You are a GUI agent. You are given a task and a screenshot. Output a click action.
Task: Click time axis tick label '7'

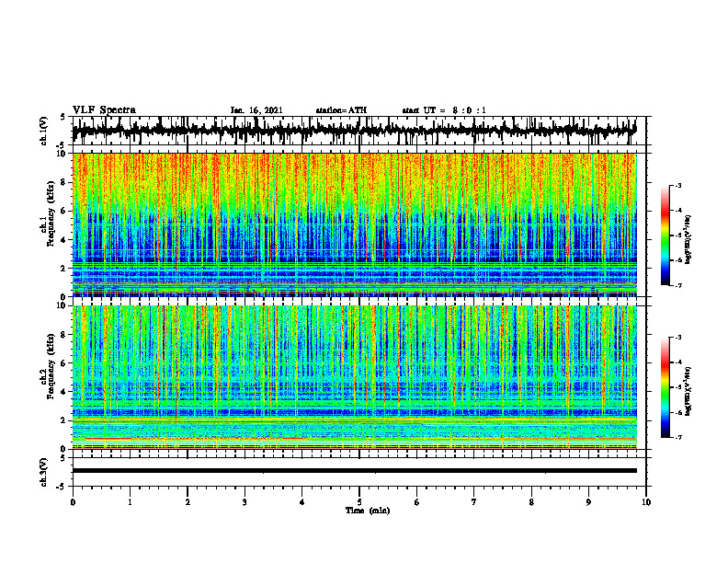474,502
